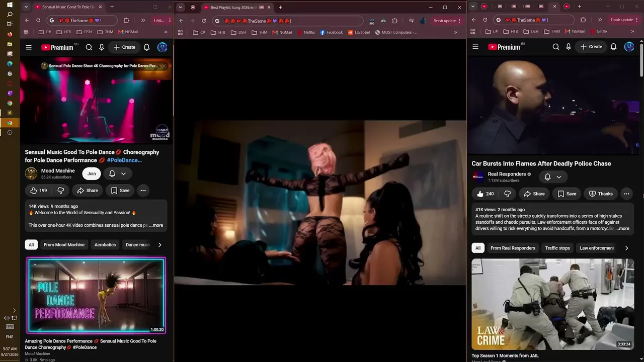Click Thanks on the Real Responders video
The height and width of the screenshot is (362, 644).
click(x=601, y=194)
